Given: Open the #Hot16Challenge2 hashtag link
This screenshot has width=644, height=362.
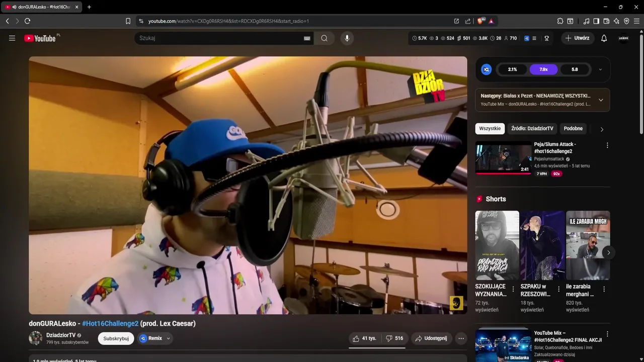Looking at the screenshot, I should 110,324.
